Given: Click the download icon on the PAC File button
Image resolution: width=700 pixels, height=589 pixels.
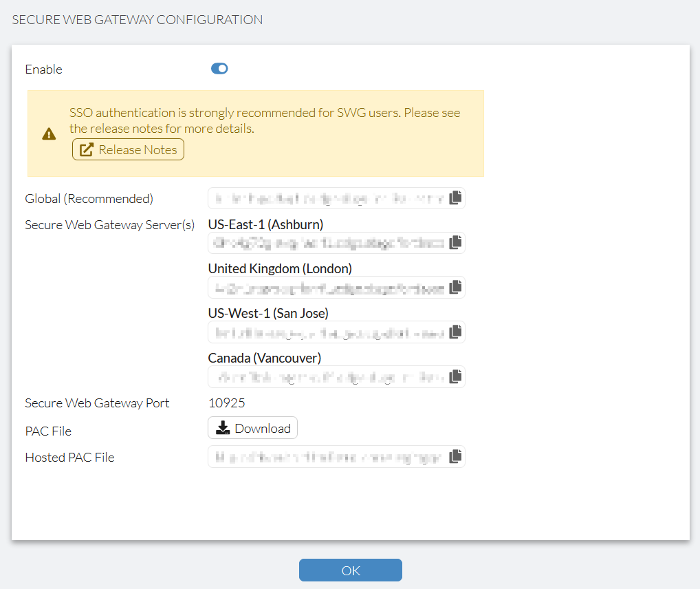Looking at the screenshot, I should [x=223, y=427].
